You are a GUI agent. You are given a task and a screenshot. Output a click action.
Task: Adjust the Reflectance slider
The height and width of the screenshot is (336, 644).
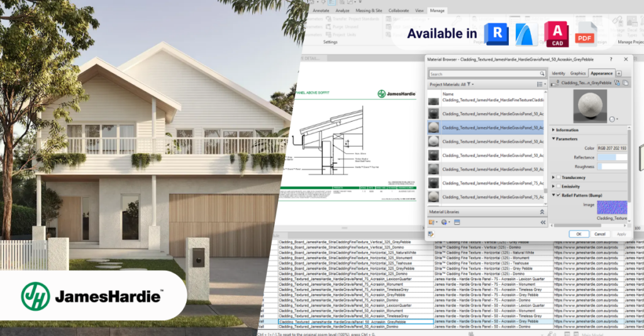tap(612, 157)
